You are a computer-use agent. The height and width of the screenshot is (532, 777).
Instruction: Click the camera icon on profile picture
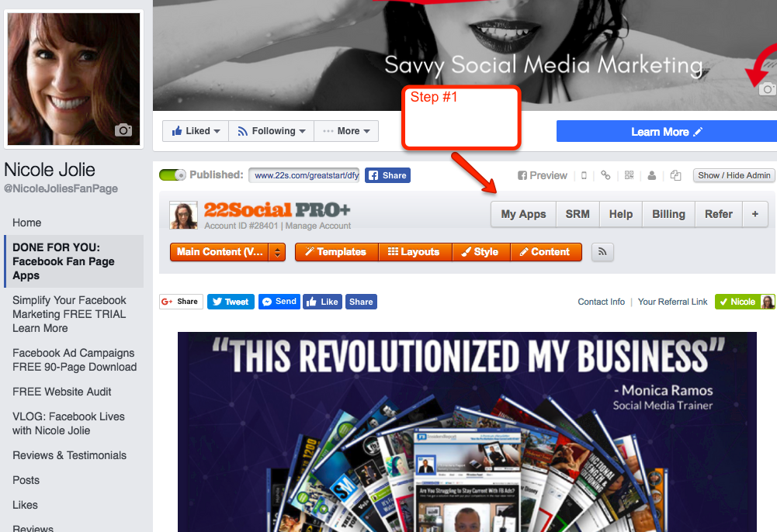(x=123, y=130)
